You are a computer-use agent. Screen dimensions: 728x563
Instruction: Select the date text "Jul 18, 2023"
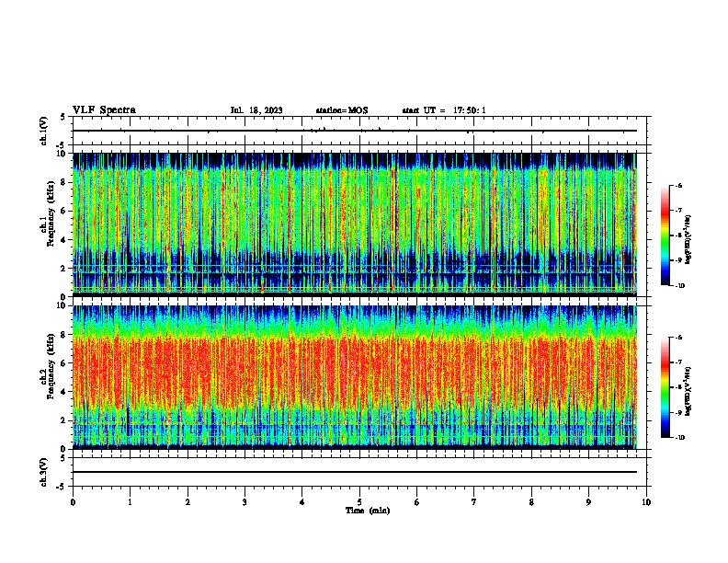(256, 110)
